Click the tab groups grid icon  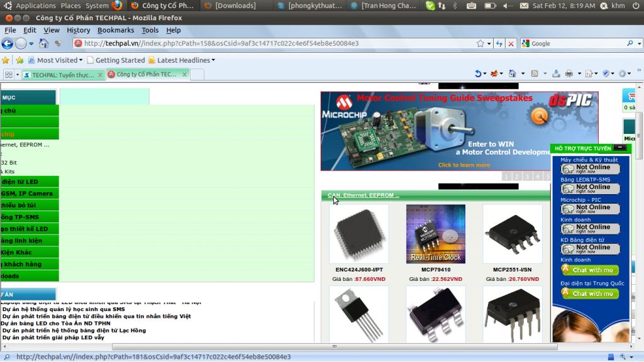pos(9,75)
